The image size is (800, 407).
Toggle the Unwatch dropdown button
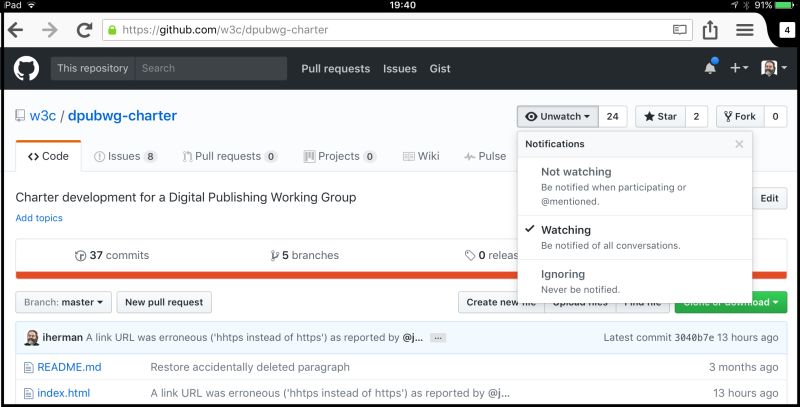[x=558, y=116]
